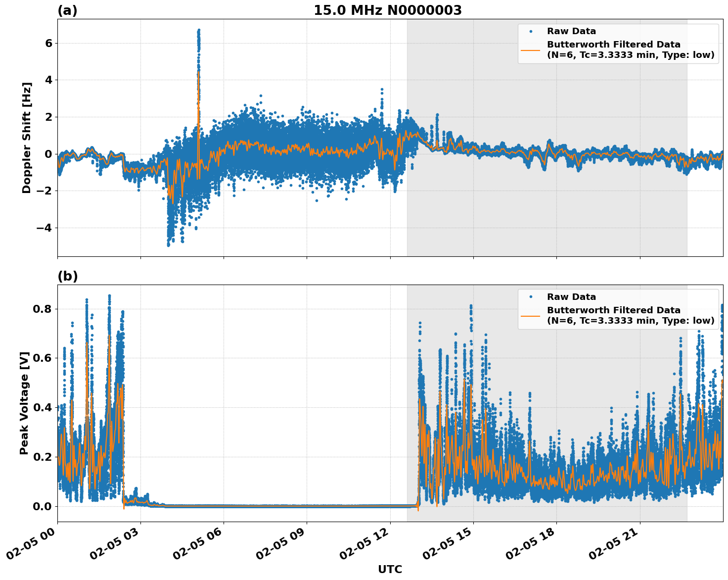Click the orange filter line sample in panel (b) legend

[531, 315]
